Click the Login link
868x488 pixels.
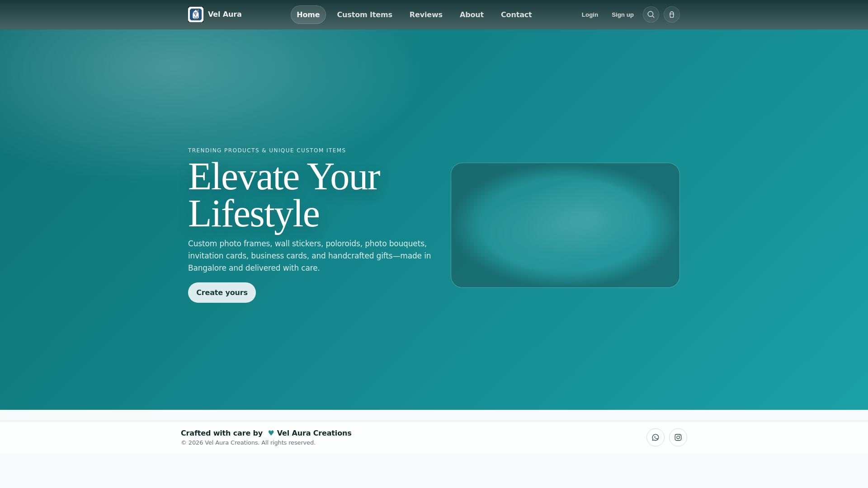(590, 15)
